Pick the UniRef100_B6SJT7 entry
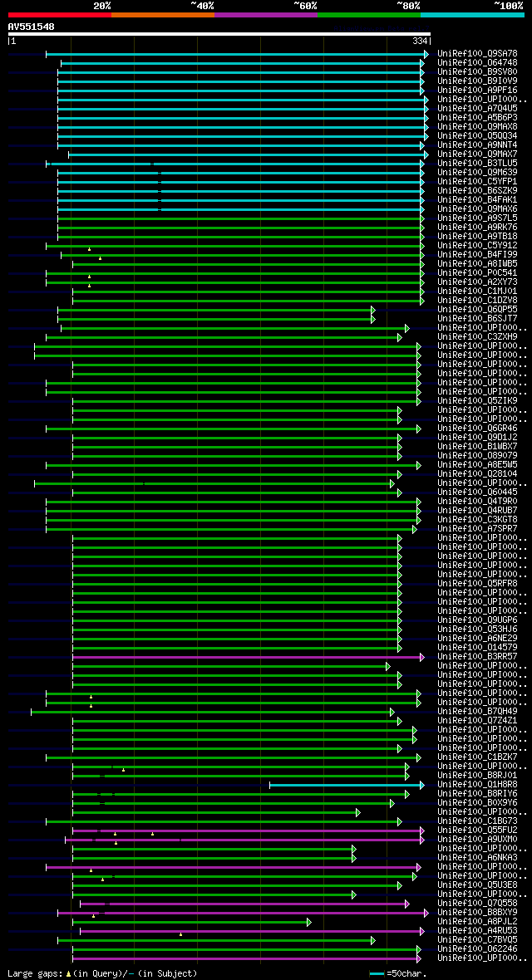Screen dimensions: 532x980 point(477,319)
